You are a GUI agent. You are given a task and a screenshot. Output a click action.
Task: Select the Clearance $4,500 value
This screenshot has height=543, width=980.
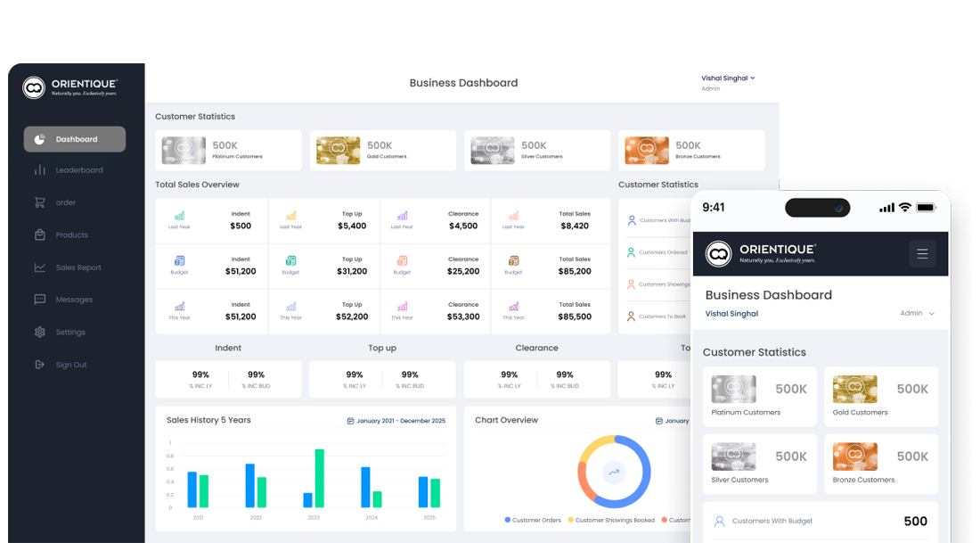point(463,226)
